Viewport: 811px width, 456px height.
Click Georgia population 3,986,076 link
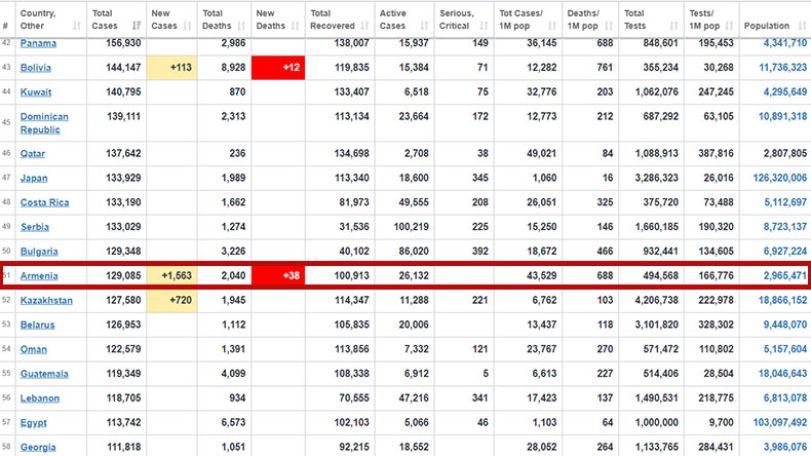(x=785, y=447)
